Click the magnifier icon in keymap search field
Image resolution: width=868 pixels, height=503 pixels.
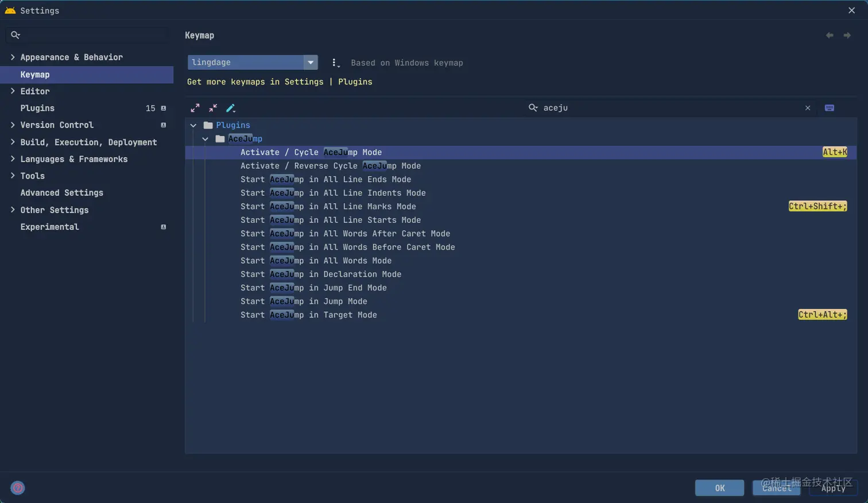(x=533, y=108)
